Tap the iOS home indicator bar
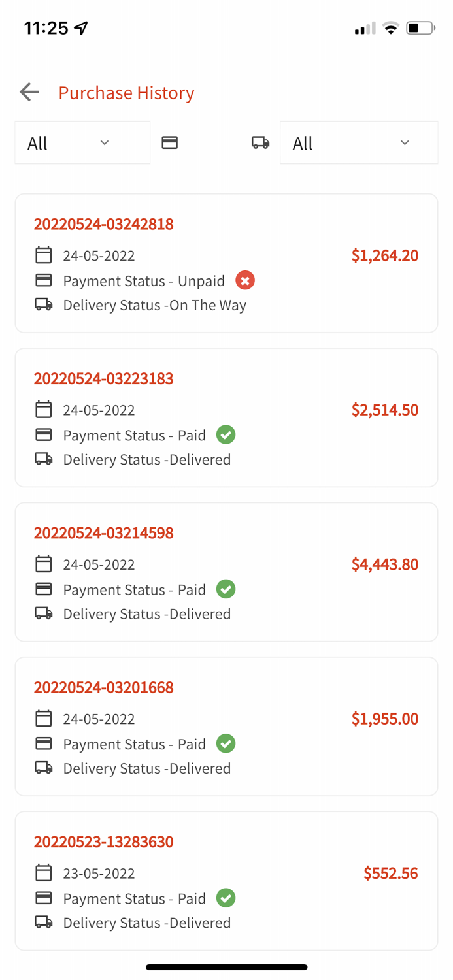This screenshot has width=453, height=980. pos(226,967)
